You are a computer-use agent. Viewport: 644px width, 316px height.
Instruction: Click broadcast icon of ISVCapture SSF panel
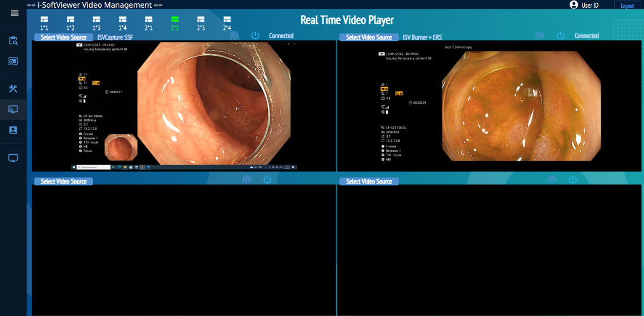pos(234,35)
